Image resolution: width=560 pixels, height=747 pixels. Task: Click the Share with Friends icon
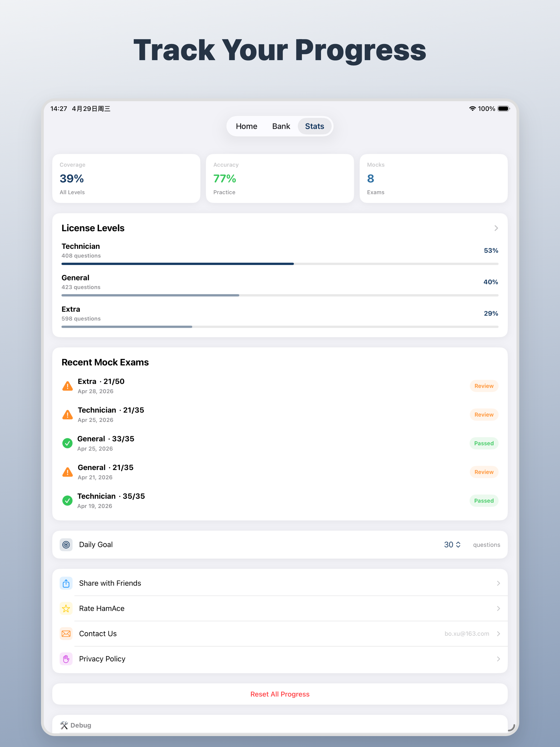pyautogui.click(x=66, y=583)
